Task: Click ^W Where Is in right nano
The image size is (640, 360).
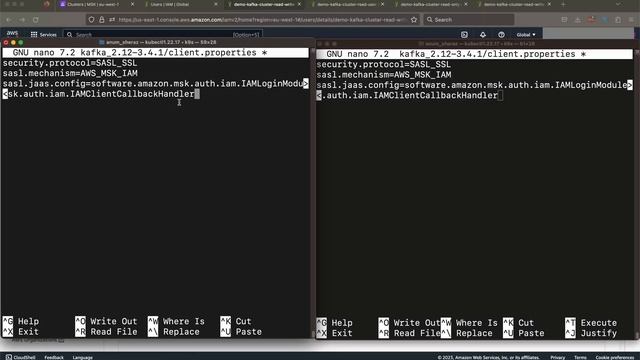Action: (469, 323)
